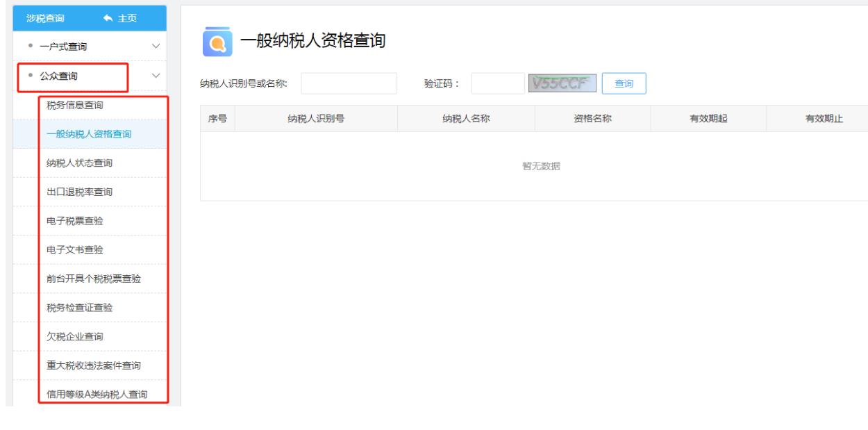Select 公众查询 menu section
Screen dimensions: 868x430
tap(58, 75)
